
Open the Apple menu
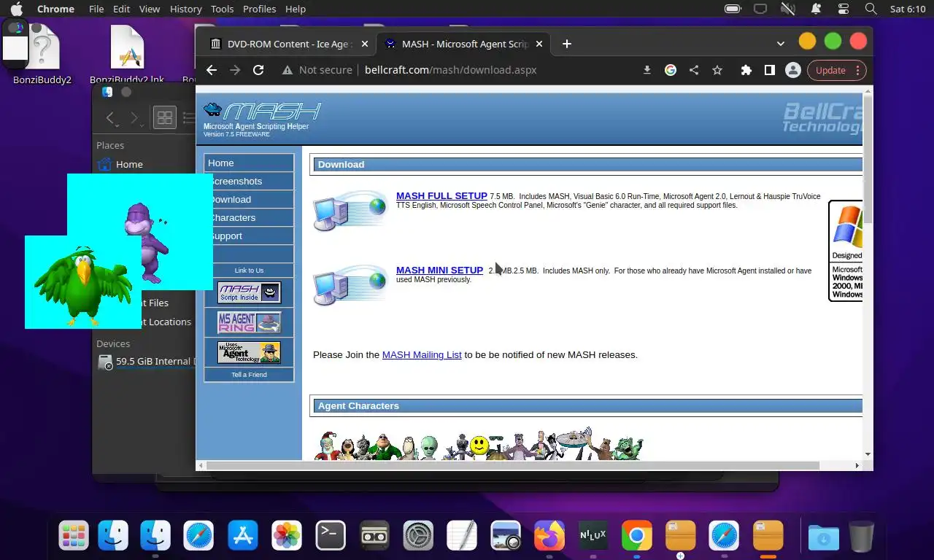[16, 9]
